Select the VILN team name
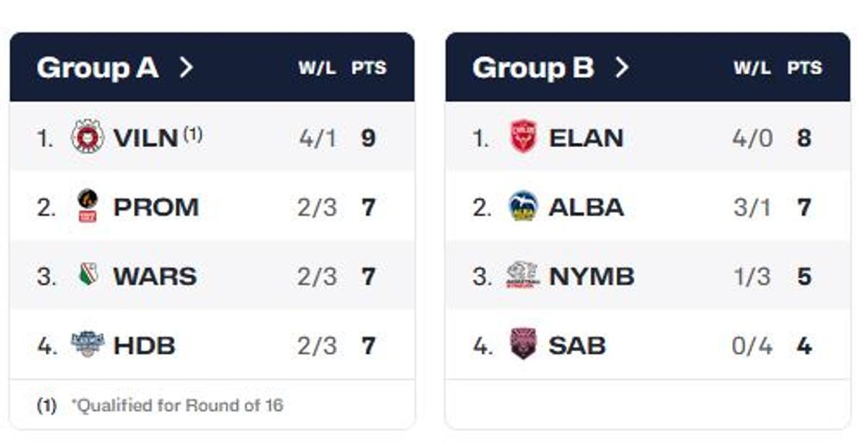The height and width of the screenshot is (443, 868). [145, 138]
